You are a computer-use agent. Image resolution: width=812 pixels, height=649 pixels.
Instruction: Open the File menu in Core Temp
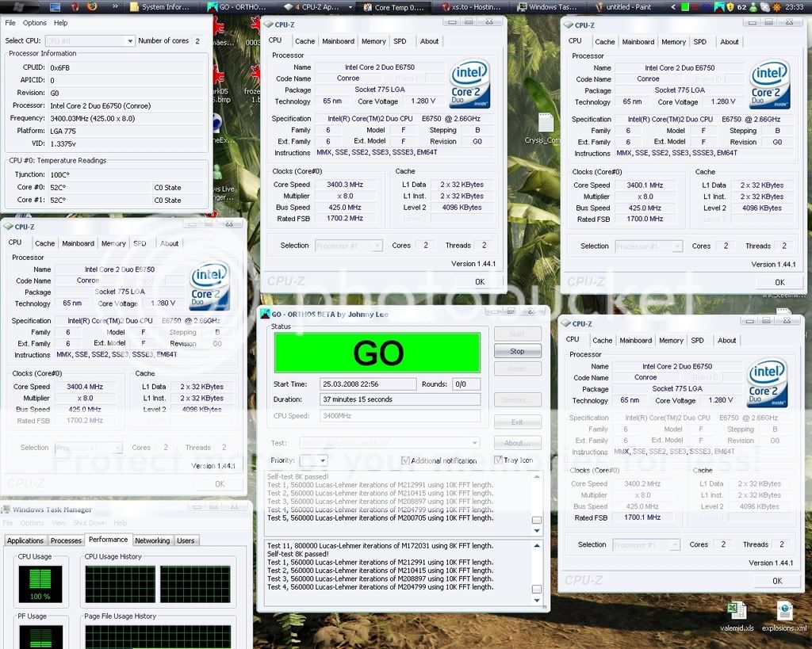click(x=10, y=23)
